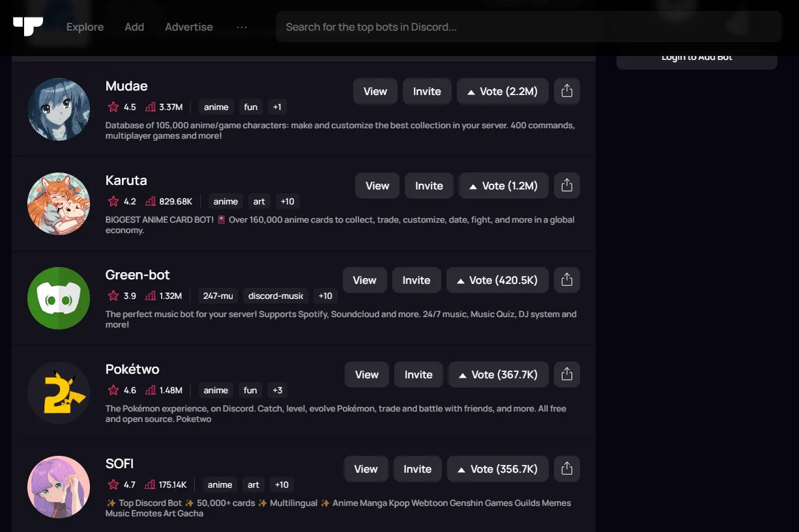
Task: Select SOFI's art tag
Action: tap(254, 484)
